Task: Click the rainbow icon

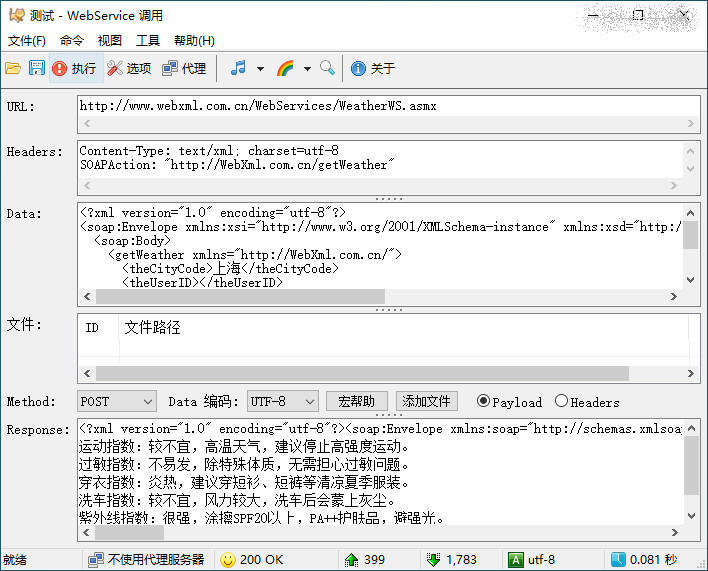Action: 285,68
